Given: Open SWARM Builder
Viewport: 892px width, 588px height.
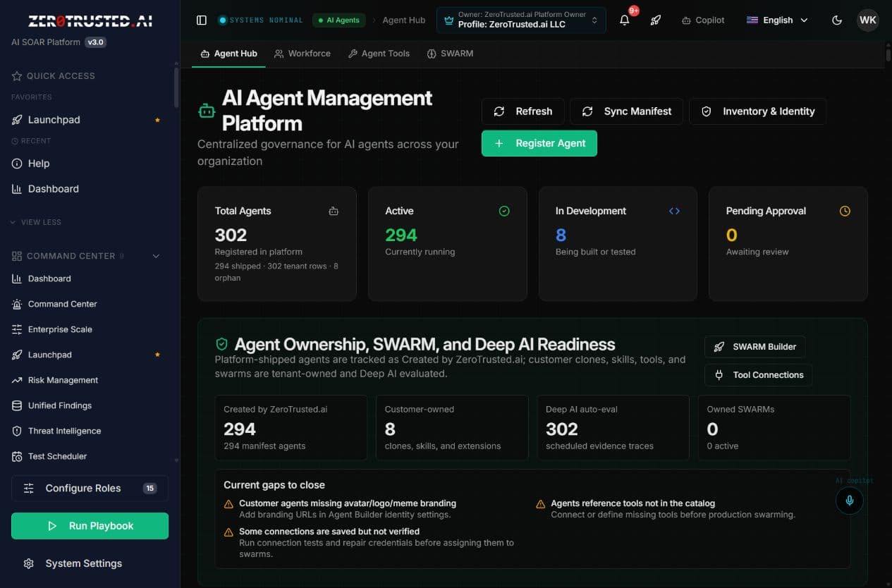Looking at the screenshot, I should 754,347.
